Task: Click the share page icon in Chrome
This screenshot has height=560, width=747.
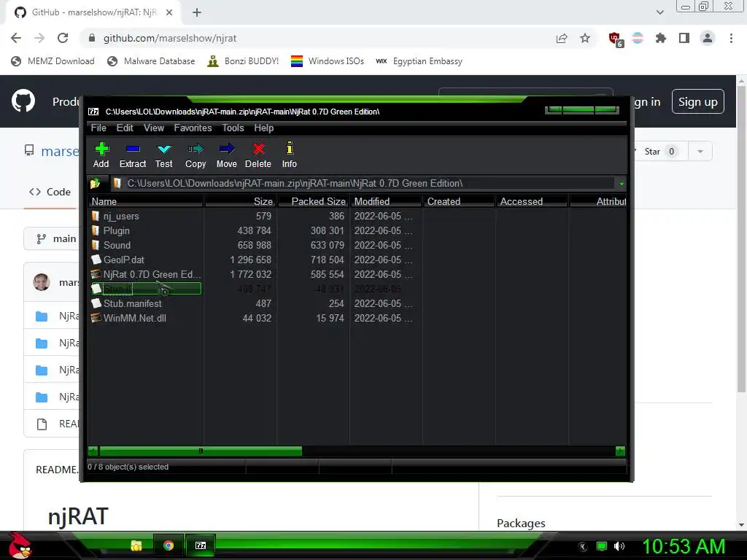Action: click(x=562, y=38)
